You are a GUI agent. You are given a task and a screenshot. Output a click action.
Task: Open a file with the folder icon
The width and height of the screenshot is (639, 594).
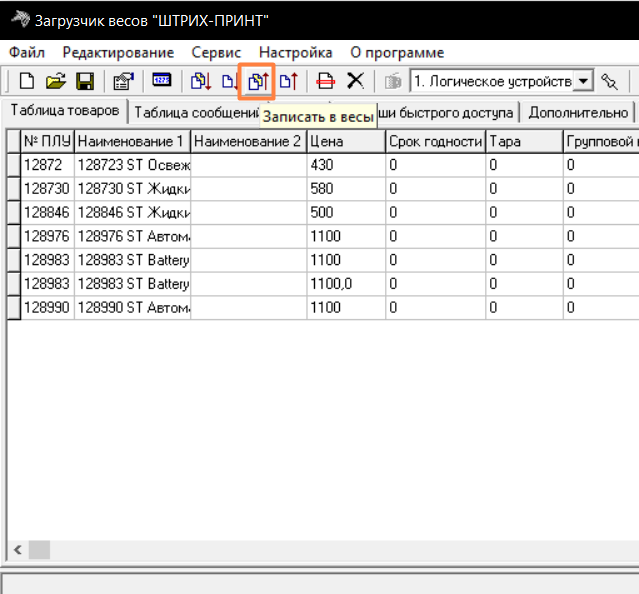(x=56, y=81)
